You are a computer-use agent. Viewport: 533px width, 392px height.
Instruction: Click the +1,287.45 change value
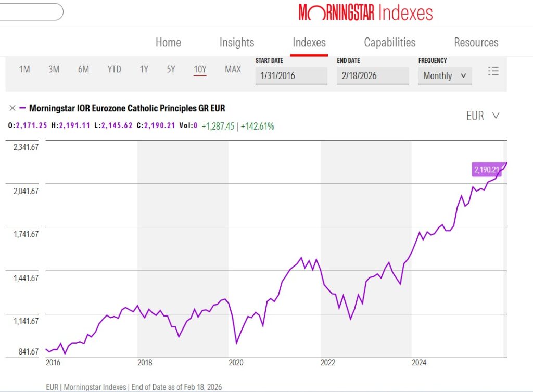pos(218,126)
